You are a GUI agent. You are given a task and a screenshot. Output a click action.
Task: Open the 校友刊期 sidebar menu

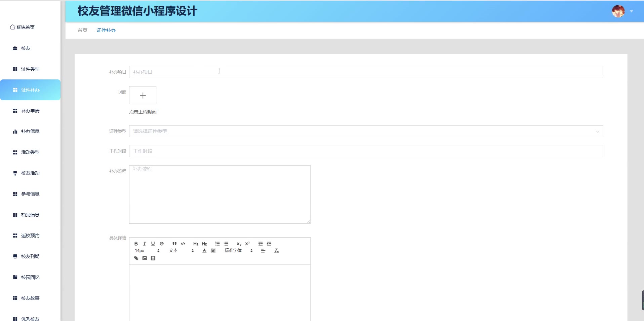(x=30, y=256)
